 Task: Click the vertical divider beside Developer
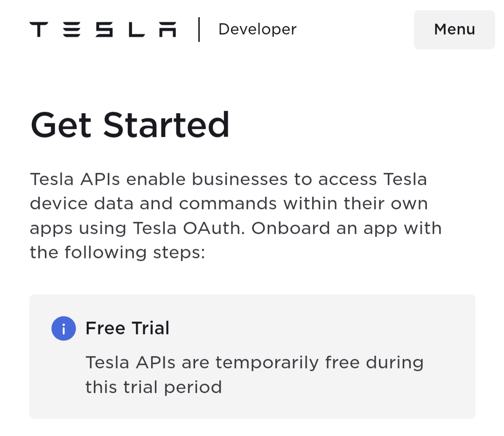[199, 29]
